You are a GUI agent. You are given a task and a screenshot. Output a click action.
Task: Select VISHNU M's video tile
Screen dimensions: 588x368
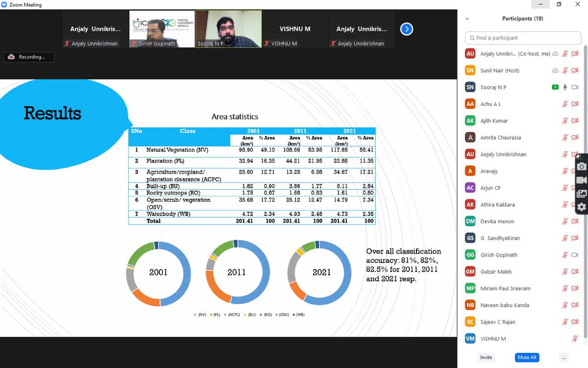pyautogui.click(x=295, y=29)
